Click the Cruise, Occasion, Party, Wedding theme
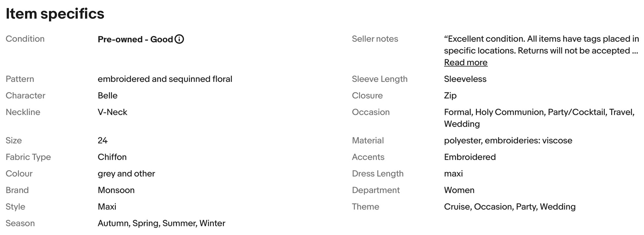The height and width of the screenshot is (235, 644). click(x=509, y=206)
